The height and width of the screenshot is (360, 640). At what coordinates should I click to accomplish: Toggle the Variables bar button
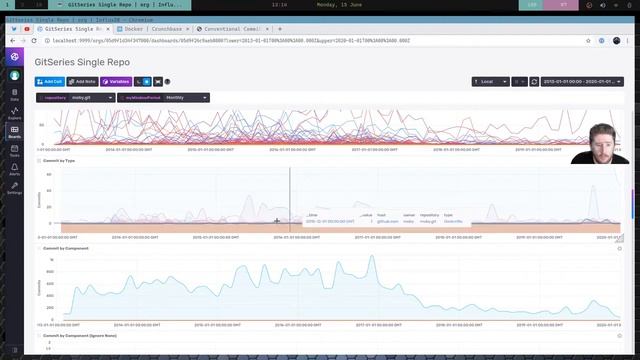click(x=116, y=82)
